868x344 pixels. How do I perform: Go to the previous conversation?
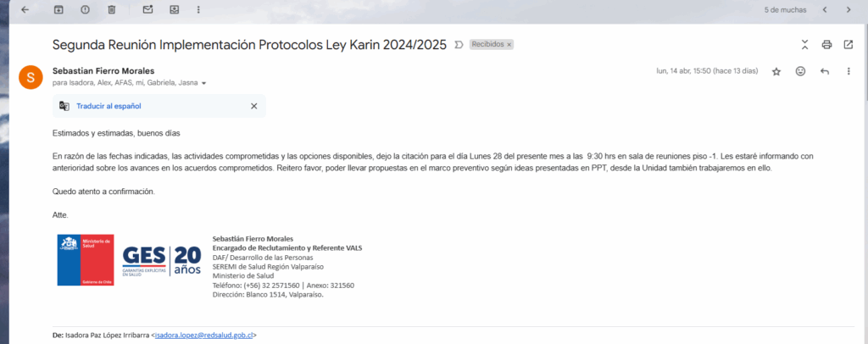click(x=824, y=9)
